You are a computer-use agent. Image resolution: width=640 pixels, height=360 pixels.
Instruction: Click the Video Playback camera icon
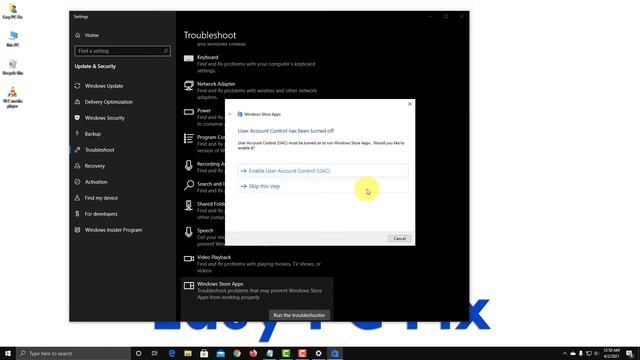(189, 258)
